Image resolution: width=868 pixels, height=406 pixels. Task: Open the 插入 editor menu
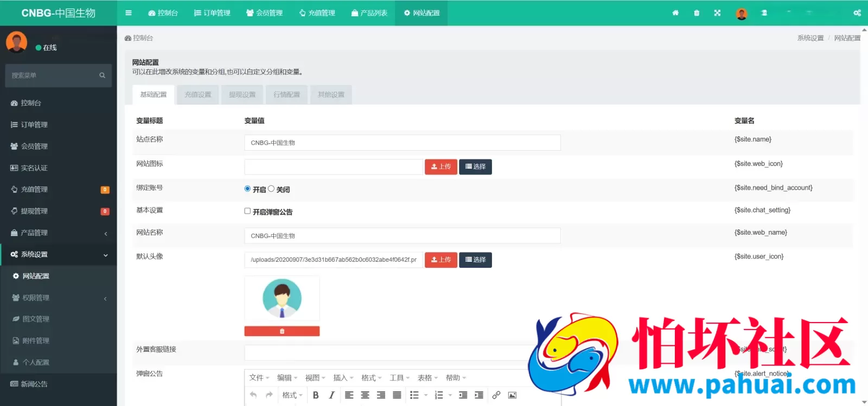(343, 378)
